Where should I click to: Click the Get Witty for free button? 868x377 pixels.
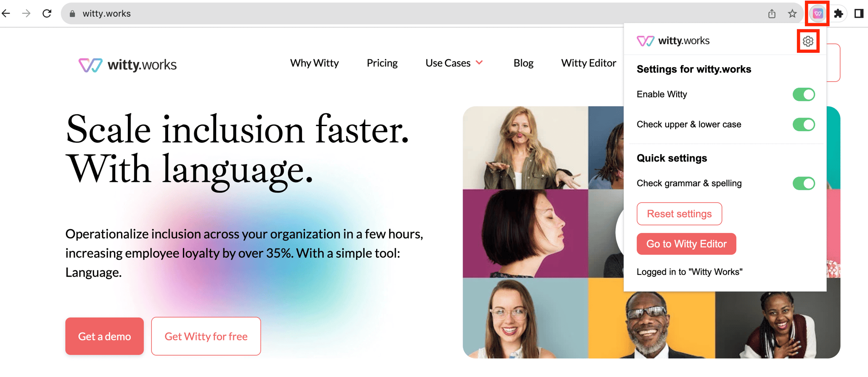206,336
